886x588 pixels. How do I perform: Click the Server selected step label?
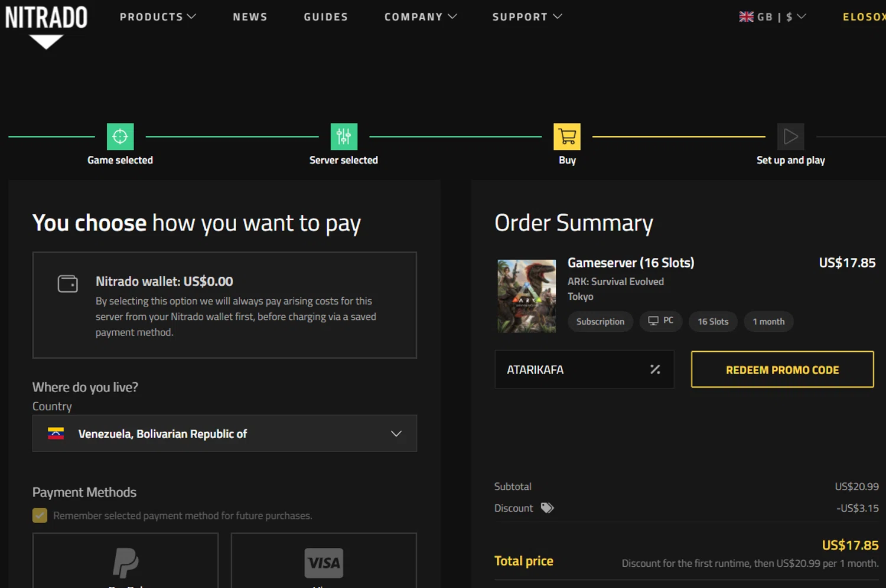pos(344,160)
